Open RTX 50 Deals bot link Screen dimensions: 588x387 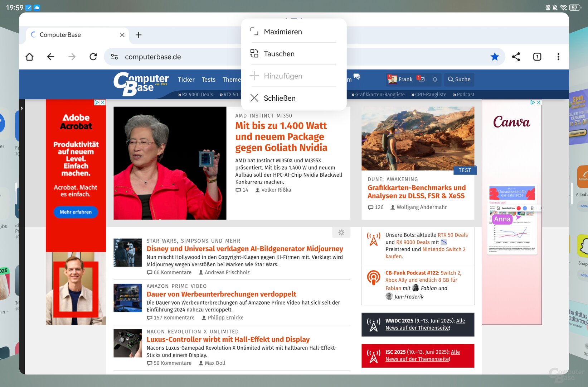pyautogui.click(x=453, y=235)
